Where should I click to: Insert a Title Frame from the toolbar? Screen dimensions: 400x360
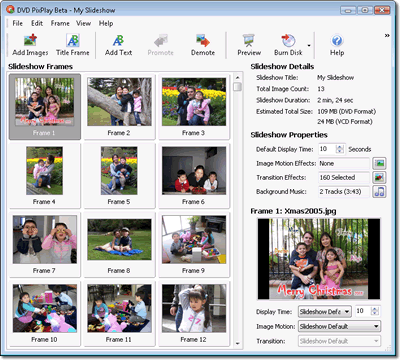(73, 45)
